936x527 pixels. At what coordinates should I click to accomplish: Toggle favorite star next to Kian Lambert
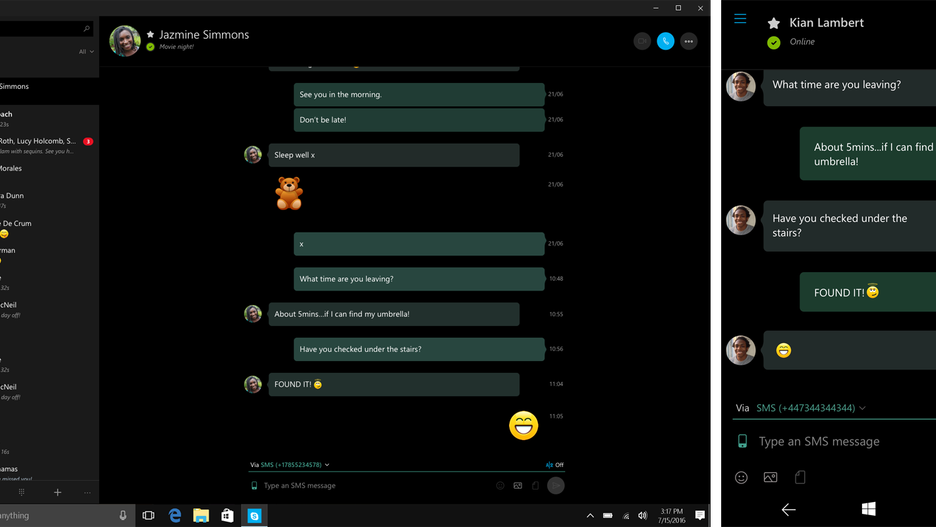click(774, 23)
